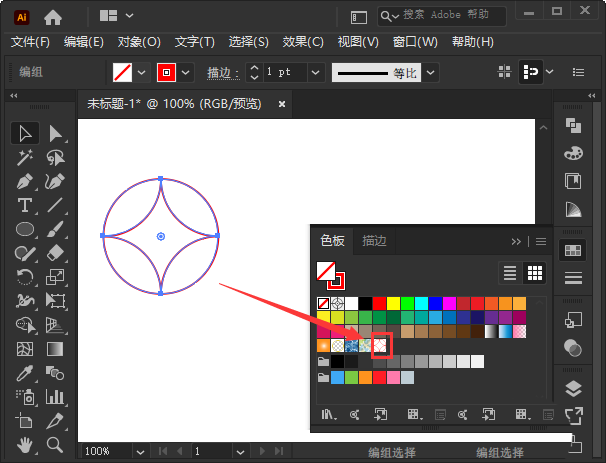Switch swatches panel to list view
Image resolution: width=606 pixels, height=463 pixels.
[x=510, y=272]
